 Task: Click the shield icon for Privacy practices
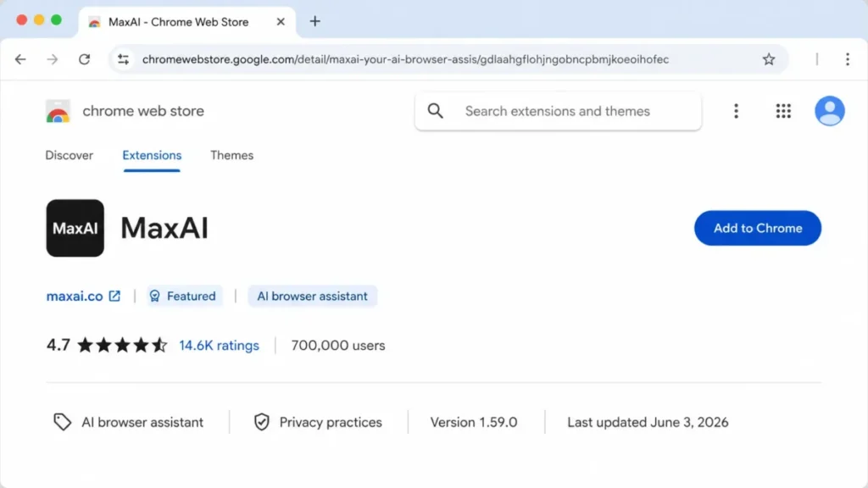[x=261, y=422]
